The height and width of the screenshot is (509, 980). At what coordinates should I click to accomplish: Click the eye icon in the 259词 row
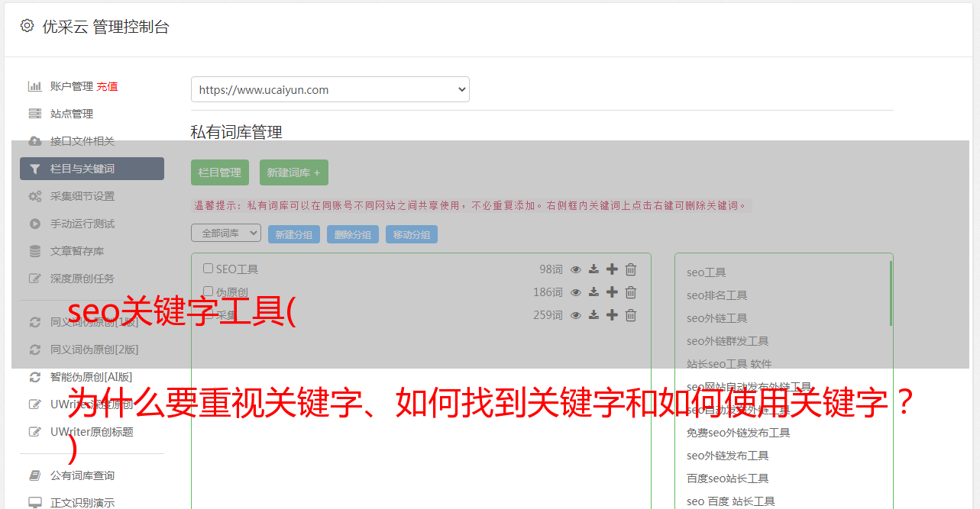point(576,315)
